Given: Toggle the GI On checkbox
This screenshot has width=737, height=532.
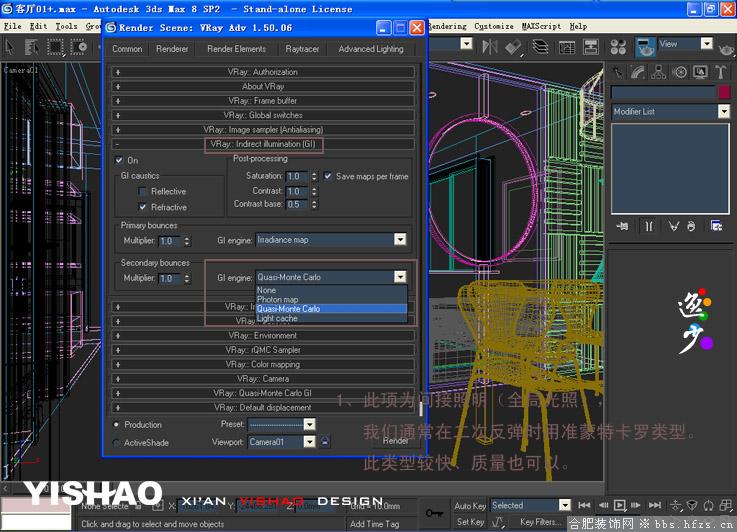Looking at the screenshot, I should point(119,160).
